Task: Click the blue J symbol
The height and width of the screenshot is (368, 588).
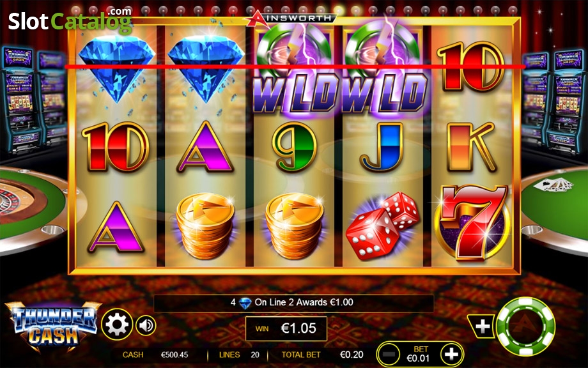Action: [x=382, y=147]
